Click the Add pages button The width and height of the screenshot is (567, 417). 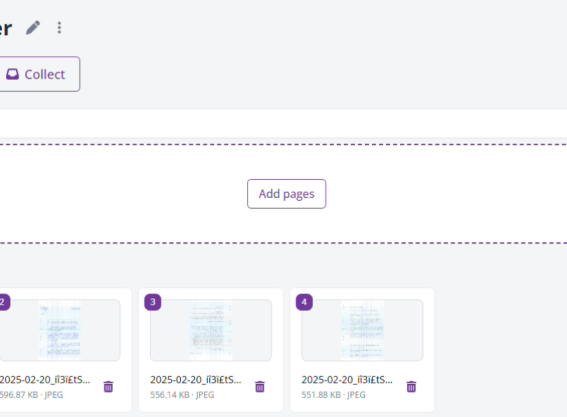286,194
